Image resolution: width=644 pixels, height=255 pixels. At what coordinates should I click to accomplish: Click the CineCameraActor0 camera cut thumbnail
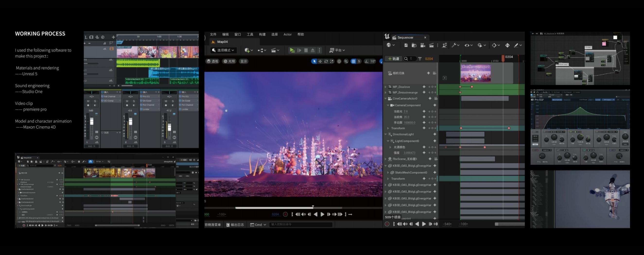(x=476, y=74)
